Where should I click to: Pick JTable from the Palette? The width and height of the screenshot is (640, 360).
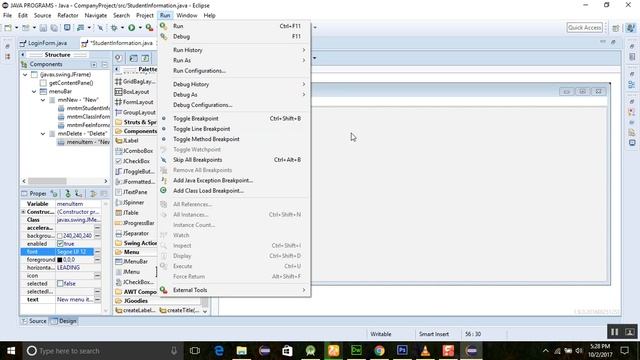point(127,213)
